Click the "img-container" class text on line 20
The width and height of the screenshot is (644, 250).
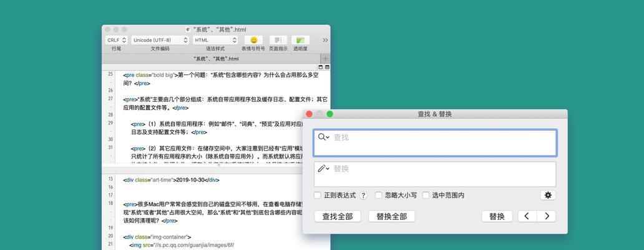[x=169, y=237]
